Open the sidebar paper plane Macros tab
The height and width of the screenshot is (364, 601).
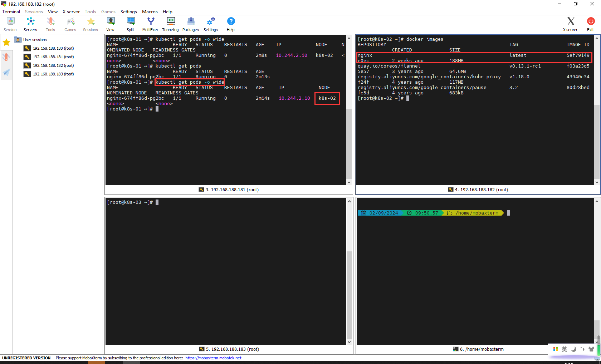6,72
